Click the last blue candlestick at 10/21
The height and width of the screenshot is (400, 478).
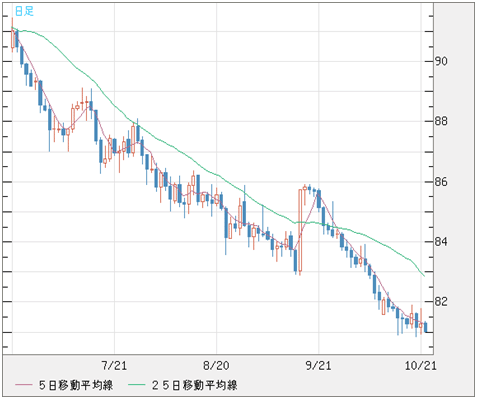click(x=426, y=327)
